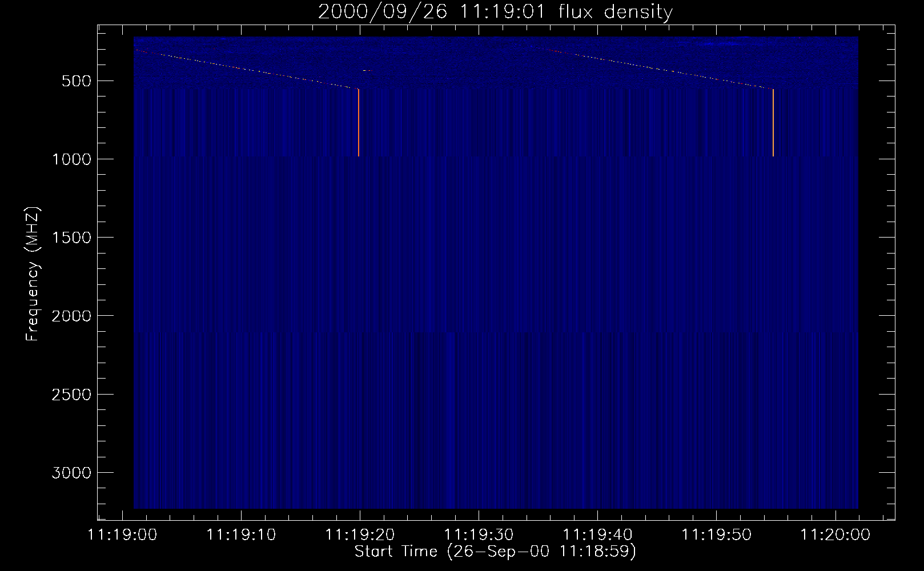
Task: Click the 'Start Time (26-Sep-00 11:18:59)' axis label
Action: [495, 552]
